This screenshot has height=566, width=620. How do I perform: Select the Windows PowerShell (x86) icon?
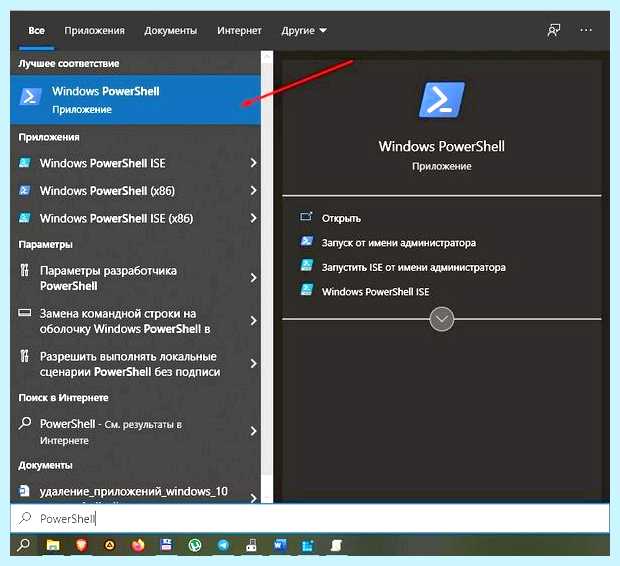pyautogui.click(x=25, y=191)
